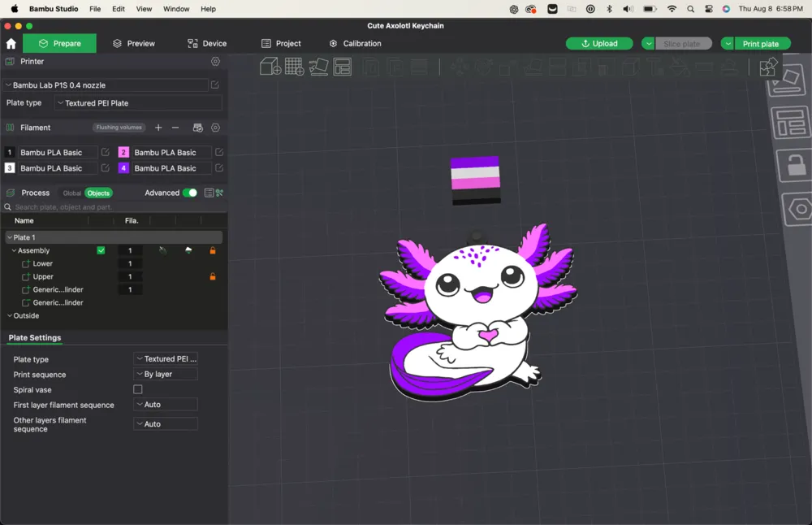The height and width of the screenshot is (525, 812).
Task: Open the Slice plate dropdown arrow
Action: coord(648,44)
